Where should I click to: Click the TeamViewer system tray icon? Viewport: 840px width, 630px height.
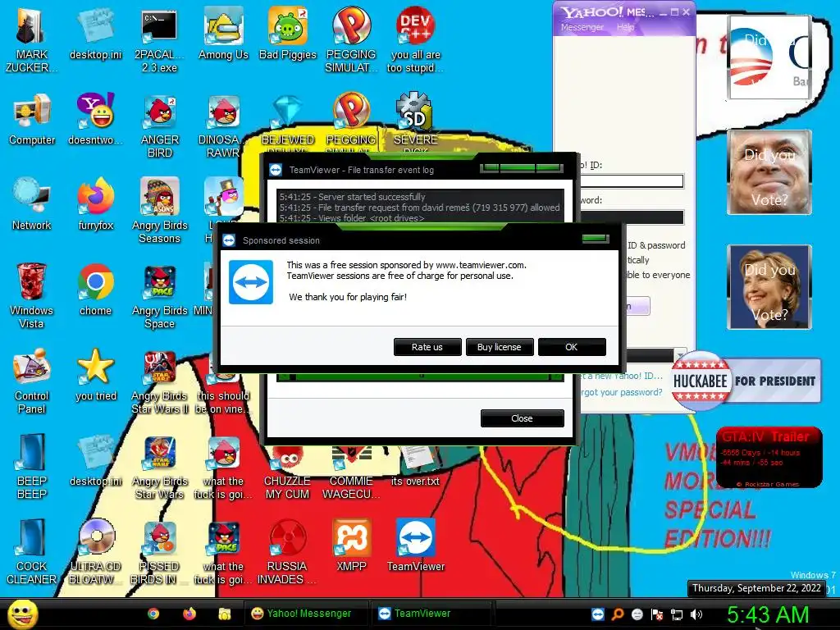click(x=598, y=614)
